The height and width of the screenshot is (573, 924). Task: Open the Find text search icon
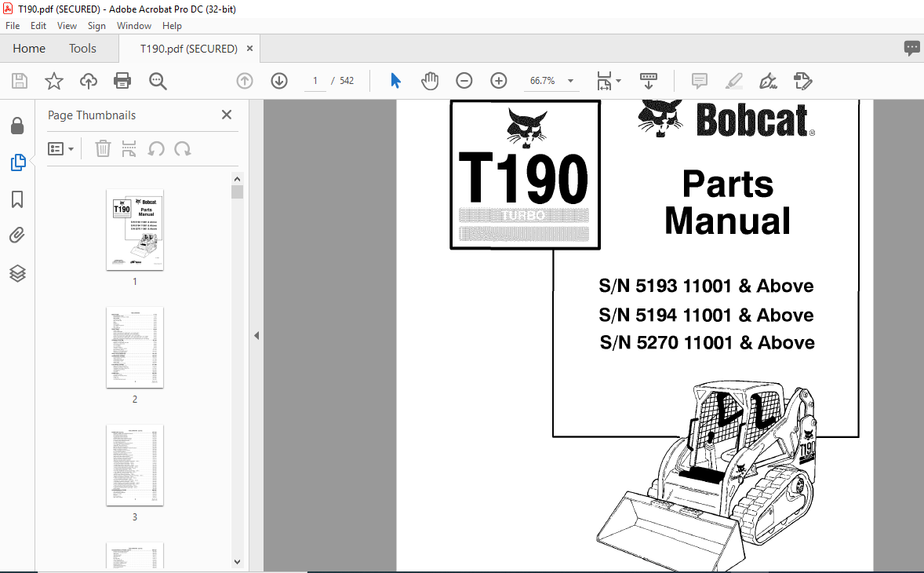(x=158, y=81)
